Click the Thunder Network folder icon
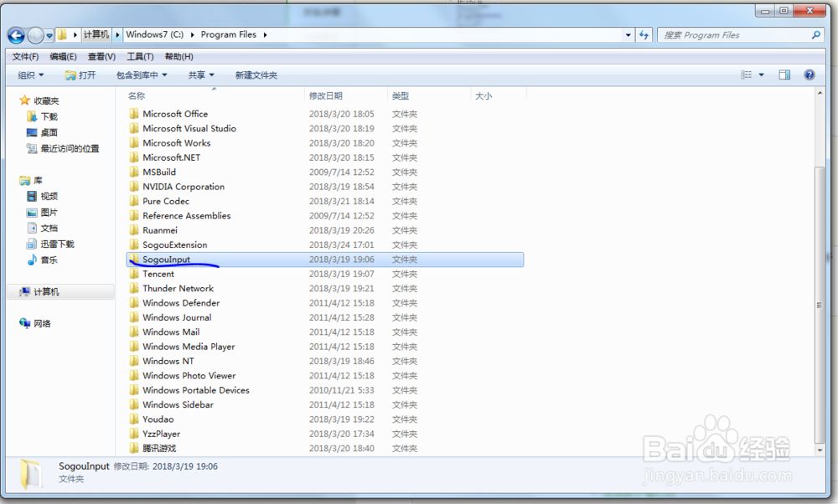This screenshot has width=838, height=504. pos(133,288)
